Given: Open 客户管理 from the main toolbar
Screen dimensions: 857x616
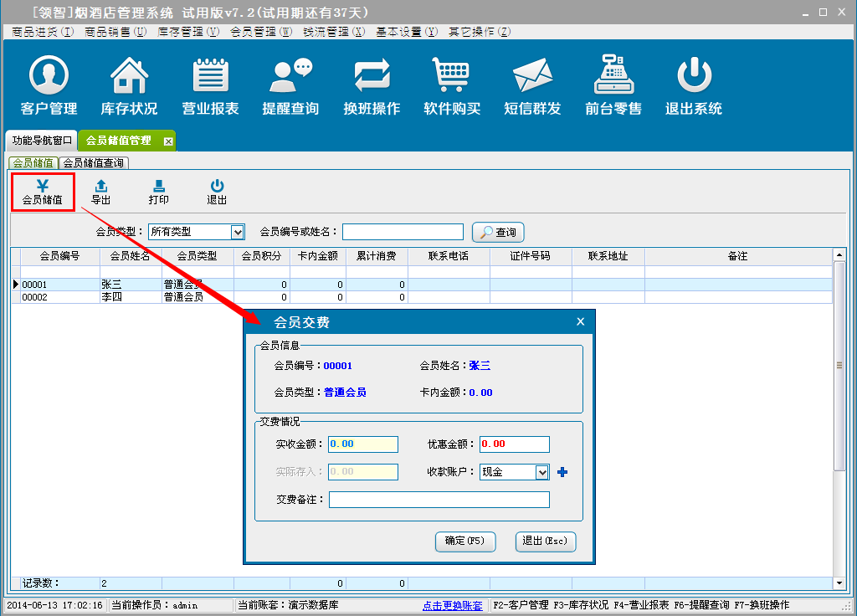Looking at the screenshot, I should (49, 85).
